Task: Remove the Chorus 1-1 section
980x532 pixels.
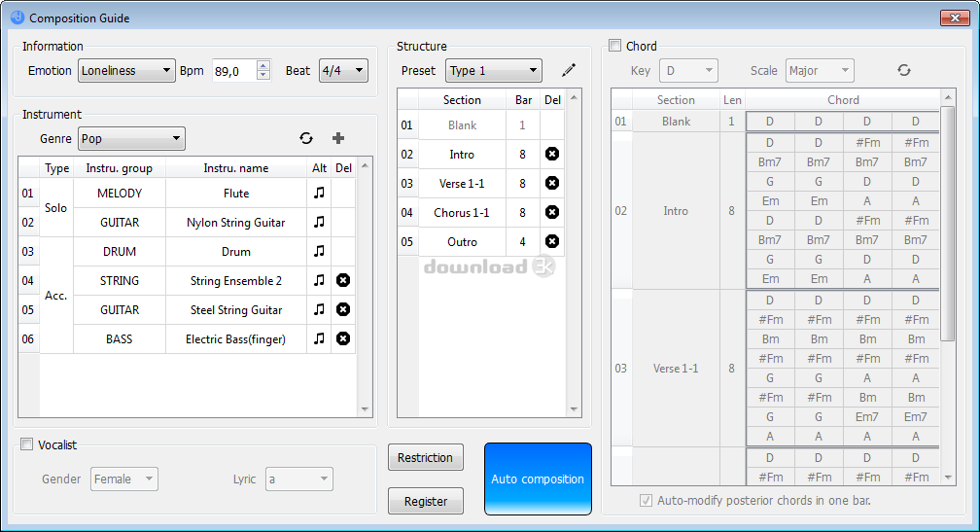Action: (552, 212)
